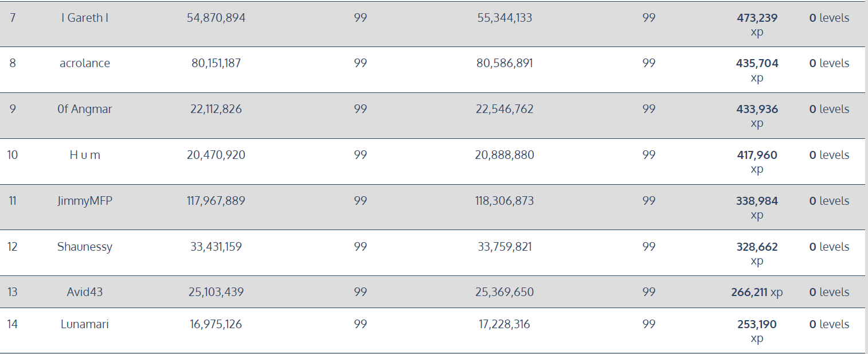Image resolution: width=868 pixels, height=354 pixels.
Task: Select ending XP 33,759,821
Action: pyautogui.click(x=505, y=247)
